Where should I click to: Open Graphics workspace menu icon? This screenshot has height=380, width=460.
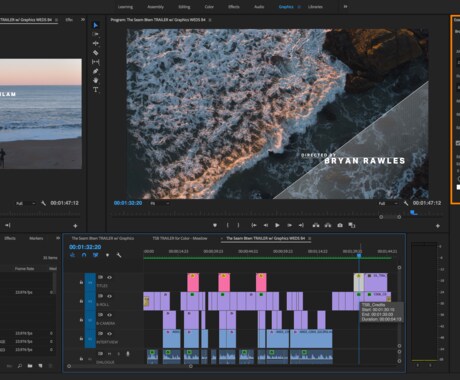(299, 7)
